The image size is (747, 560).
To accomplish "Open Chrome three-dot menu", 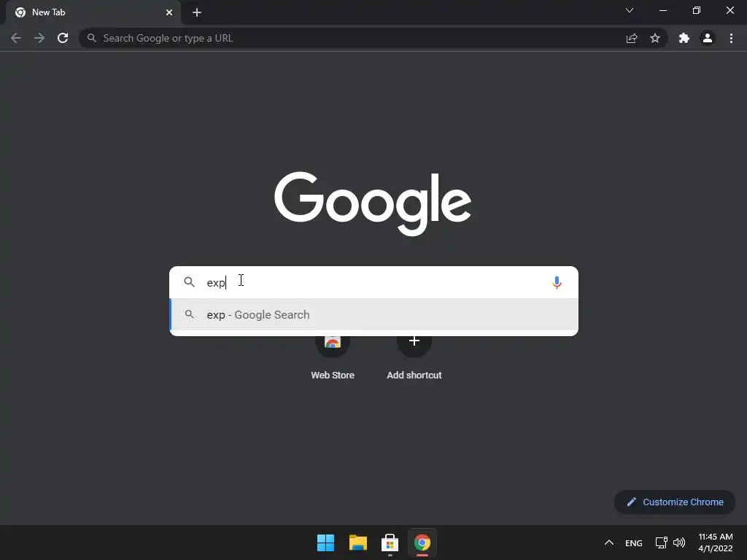I will (x=731, y=38).
